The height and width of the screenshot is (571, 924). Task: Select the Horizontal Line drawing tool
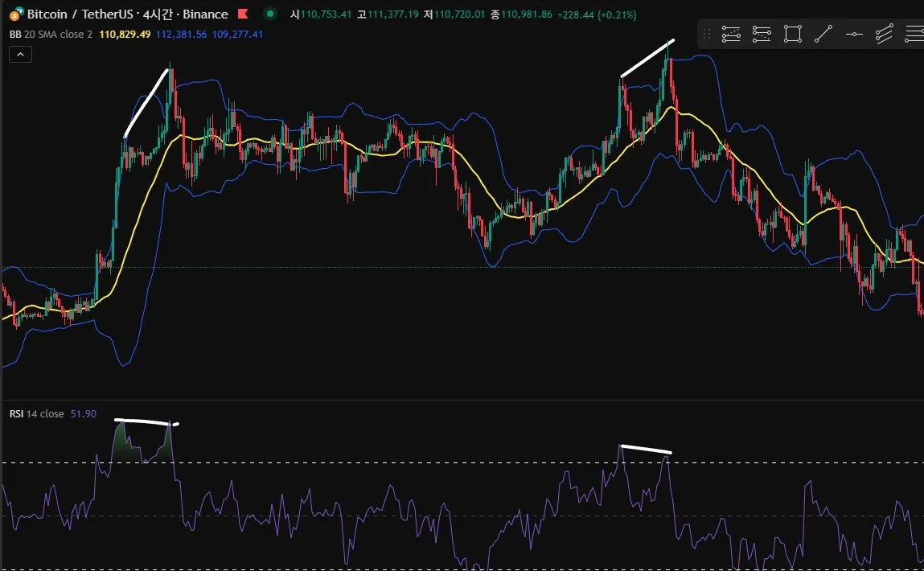click(854, 34)
